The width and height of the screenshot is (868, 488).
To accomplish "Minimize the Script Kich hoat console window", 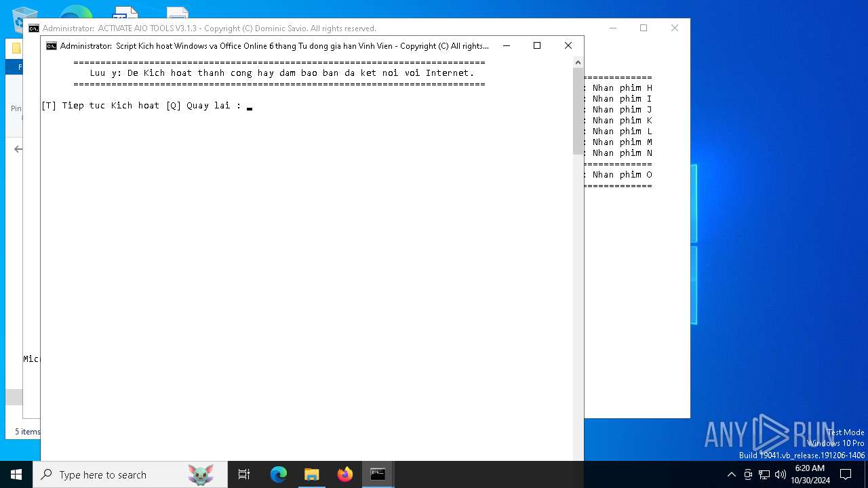I will coord(506,45).
